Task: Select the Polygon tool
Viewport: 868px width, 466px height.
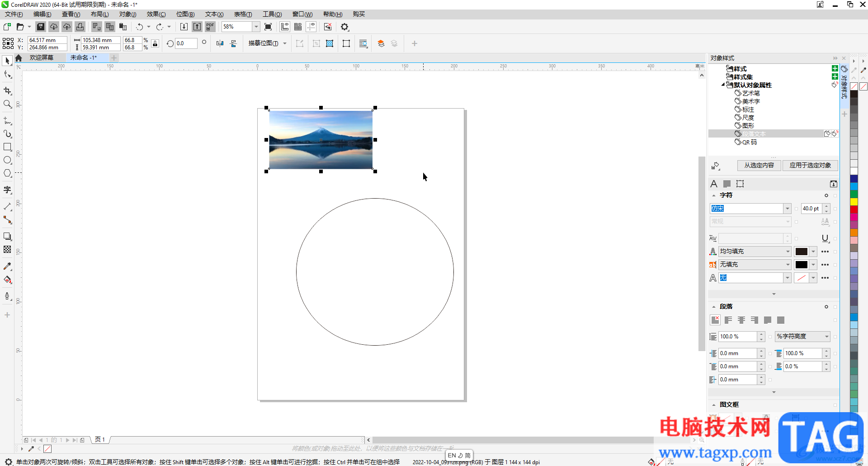Action: point(7,173)
